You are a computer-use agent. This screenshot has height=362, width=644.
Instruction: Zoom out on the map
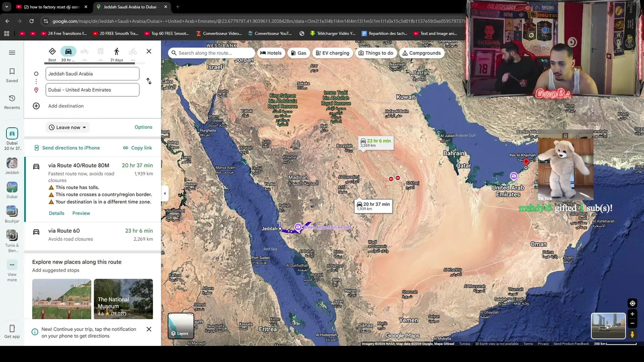(x=632, y=324)
